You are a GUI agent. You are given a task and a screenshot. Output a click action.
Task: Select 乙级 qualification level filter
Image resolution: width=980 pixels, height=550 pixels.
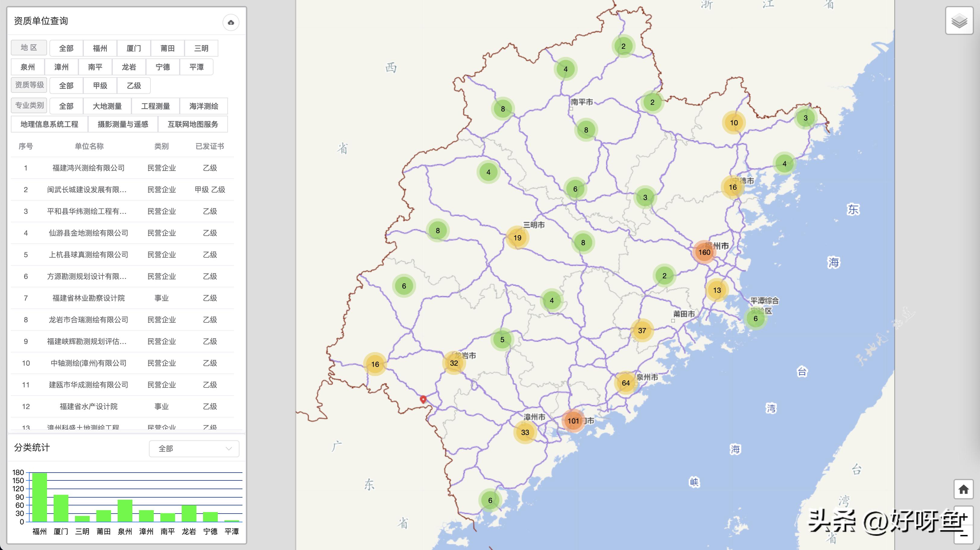coord(134,86)
